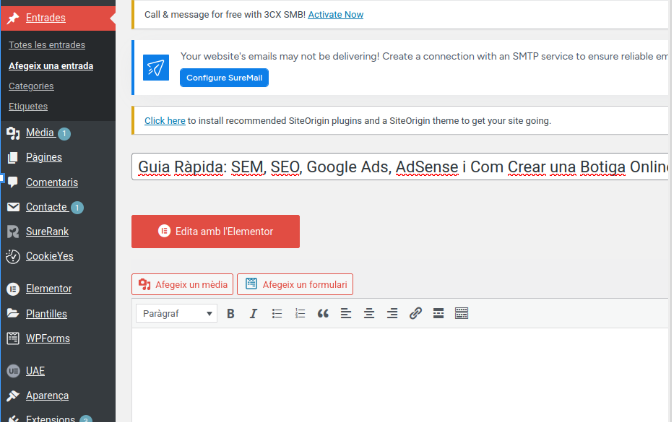This screenshot has height=422, width=672.
Task: Insert the Read More tag
Action: tap(438, 313)
